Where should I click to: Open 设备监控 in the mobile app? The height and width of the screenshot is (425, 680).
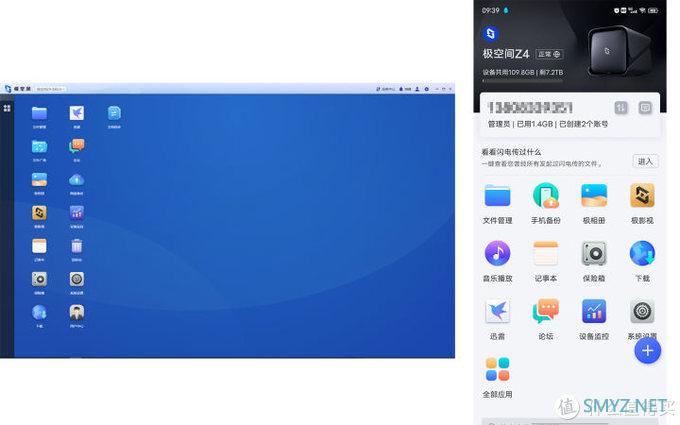(x=594, y=311)
